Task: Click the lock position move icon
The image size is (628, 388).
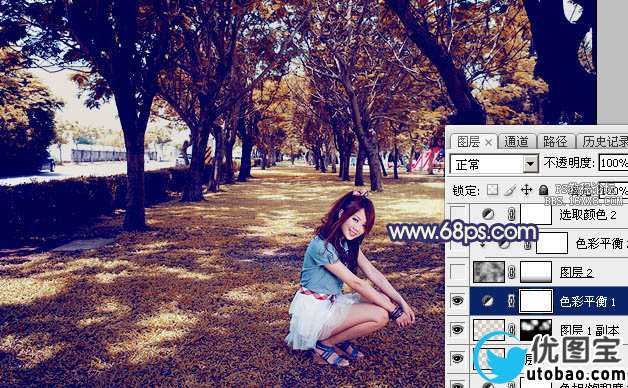Action: [526, 190]
